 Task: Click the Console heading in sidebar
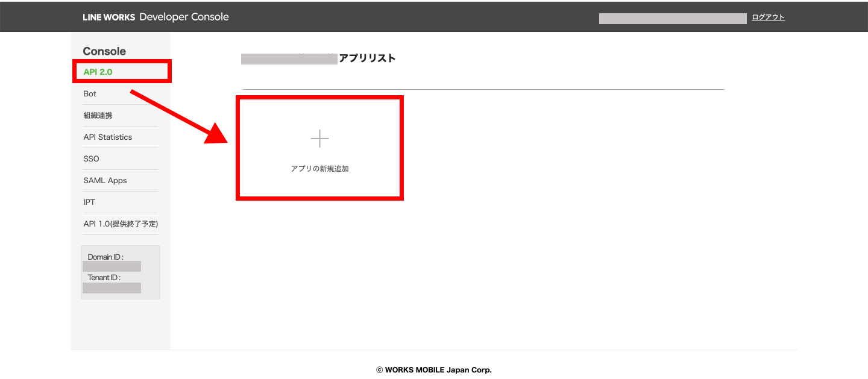pos(104,51)
